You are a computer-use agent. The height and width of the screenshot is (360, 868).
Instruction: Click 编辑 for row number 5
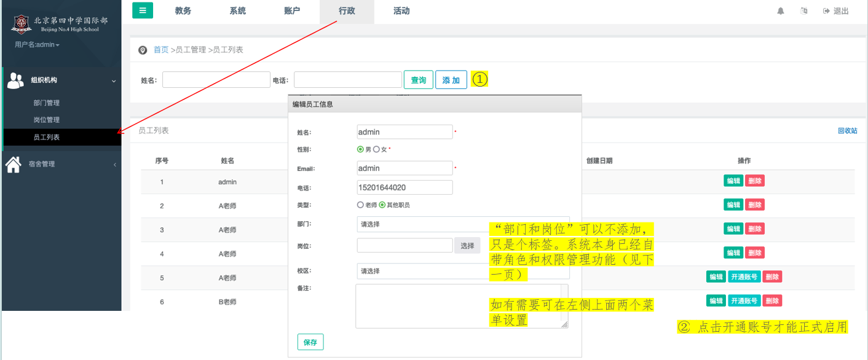[x=716, y=277]
